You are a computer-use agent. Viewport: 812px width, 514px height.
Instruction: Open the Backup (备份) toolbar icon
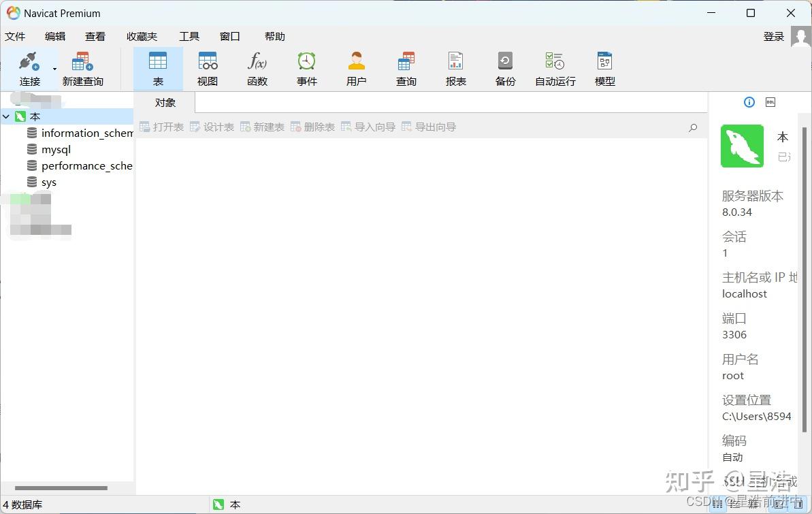[x=506, y=68]
